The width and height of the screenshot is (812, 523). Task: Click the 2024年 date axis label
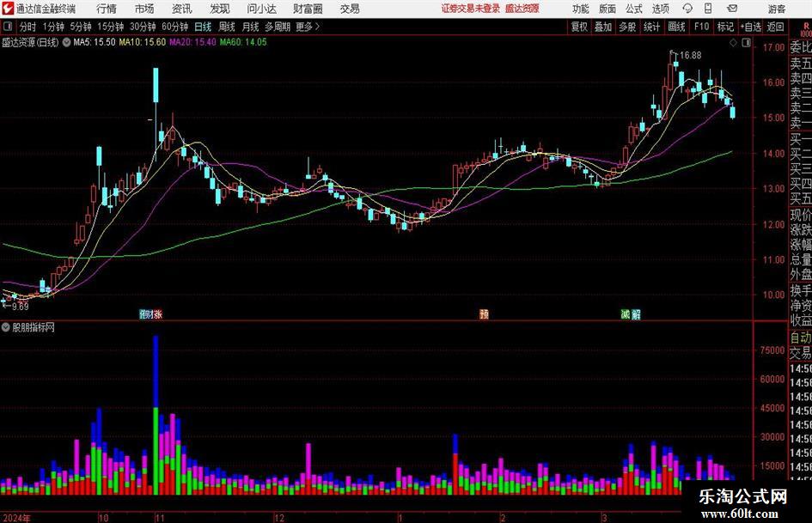point(16,518)
